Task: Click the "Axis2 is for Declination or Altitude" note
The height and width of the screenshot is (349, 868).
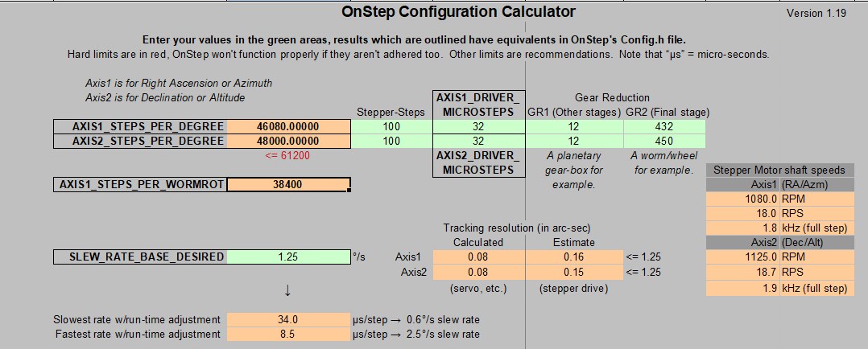Action: 165,98
